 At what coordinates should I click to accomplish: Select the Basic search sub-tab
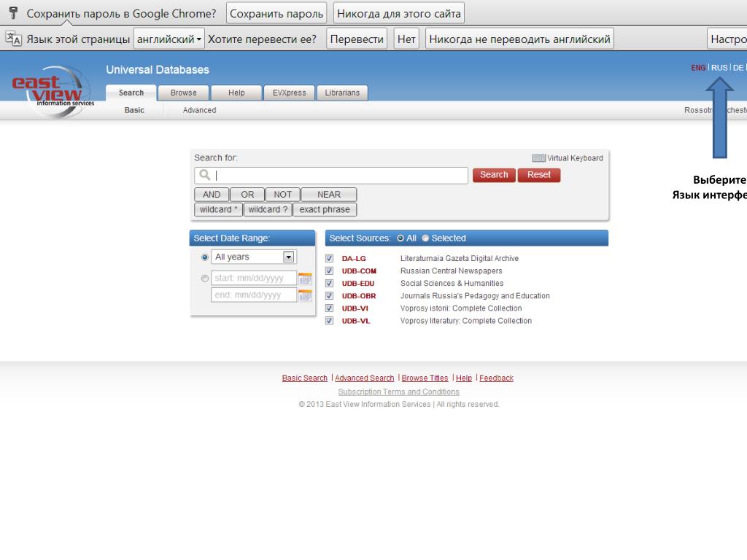[x=134, y=110]
